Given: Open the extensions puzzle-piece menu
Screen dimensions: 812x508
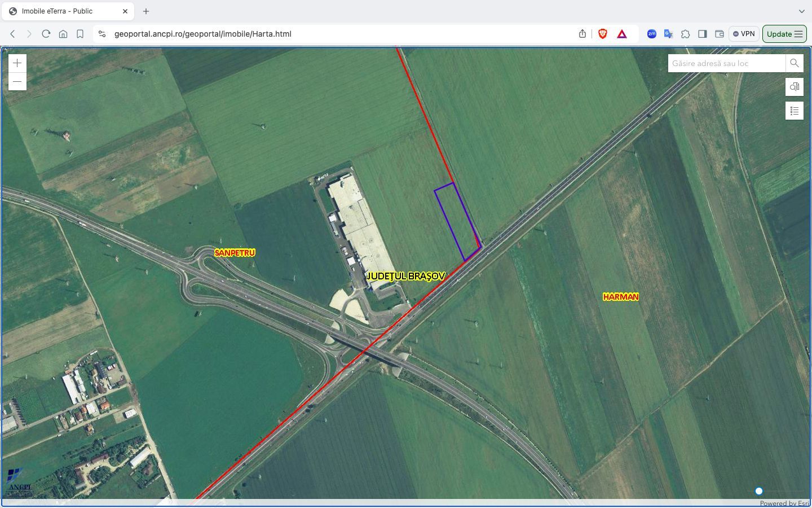Looking at the screenshot, I should 686,34.
